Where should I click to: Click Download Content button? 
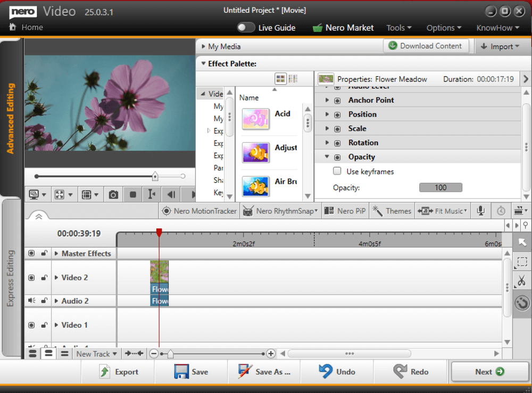[x=426, y=46]
